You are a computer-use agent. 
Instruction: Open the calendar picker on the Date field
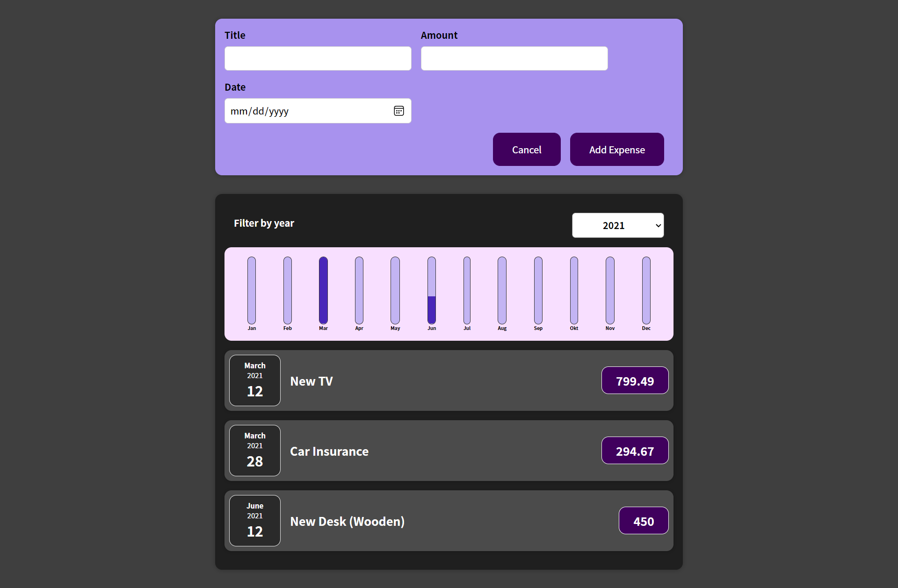pos(399,111)
